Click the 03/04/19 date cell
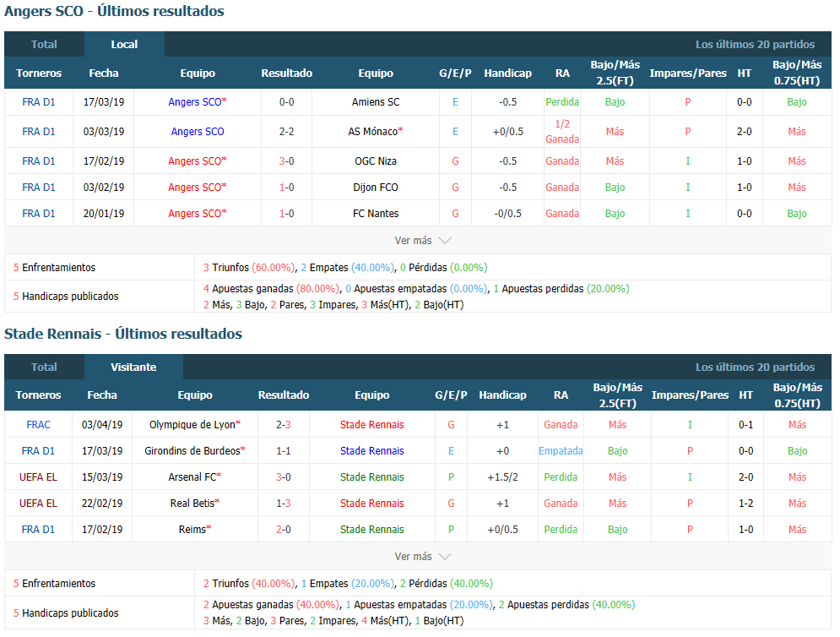 pos(102,425)
